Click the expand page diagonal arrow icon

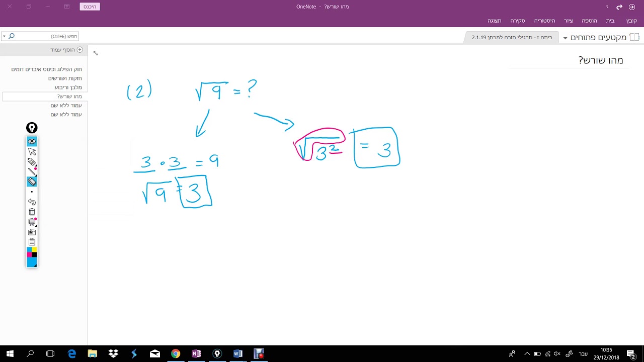click(96, 53)
